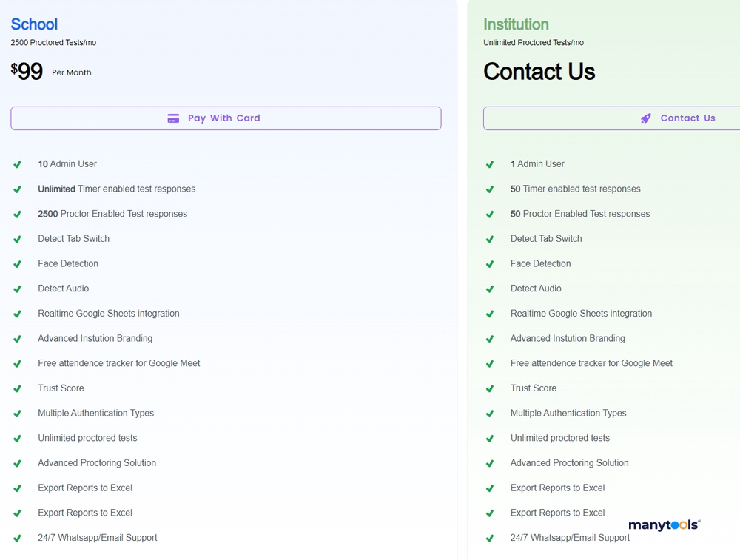Click the School plan's Face Detection checkmark

[18, 264]
